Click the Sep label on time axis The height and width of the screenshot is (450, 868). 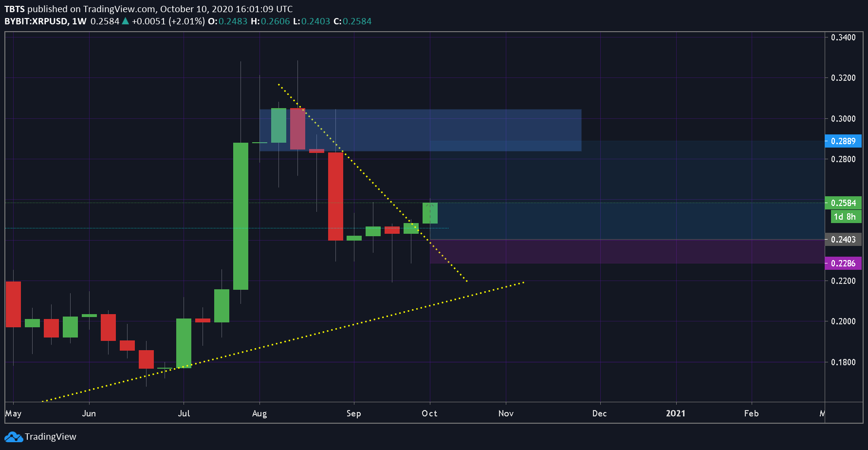tap(354, 413)
